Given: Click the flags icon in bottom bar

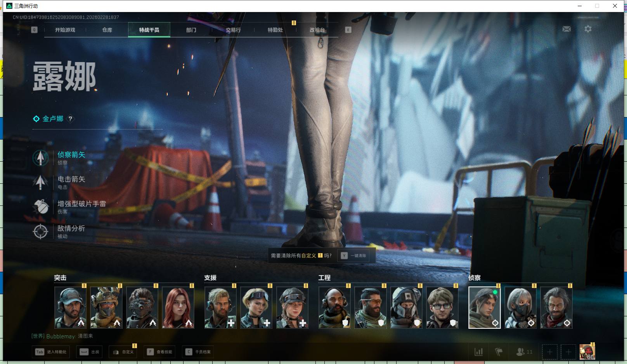Looking at the screenshot, I should (499, 352).
